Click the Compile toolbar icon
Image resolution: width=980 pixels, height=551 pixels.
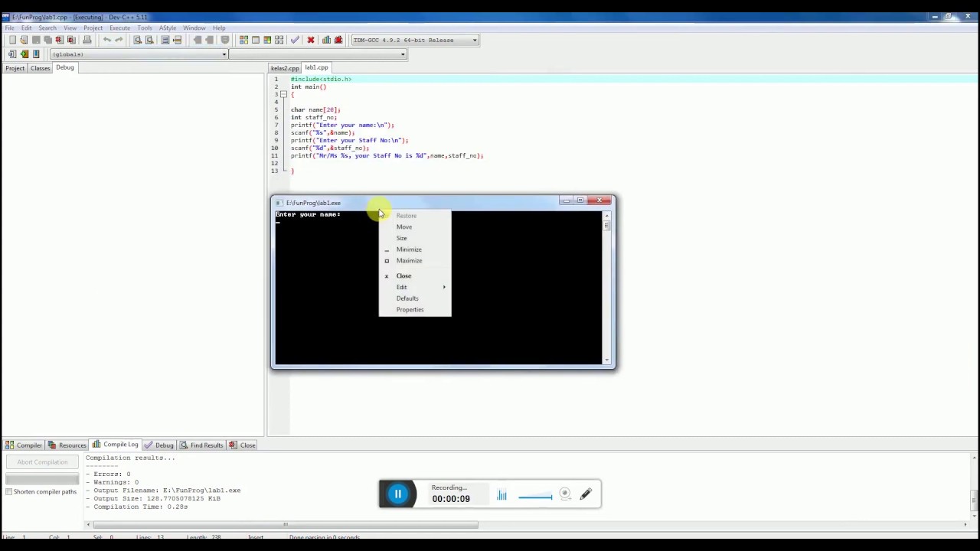click(x=243, y=40)
